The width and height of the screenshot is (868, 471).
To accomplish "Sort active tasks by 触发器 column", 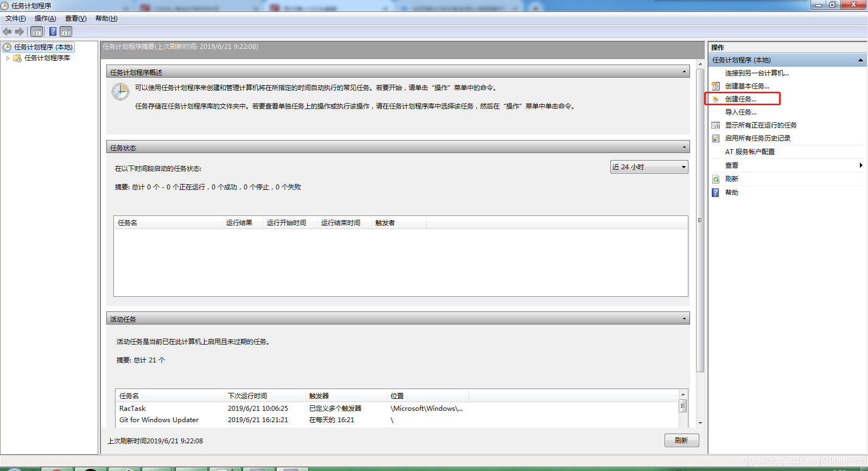I will 346,396.
